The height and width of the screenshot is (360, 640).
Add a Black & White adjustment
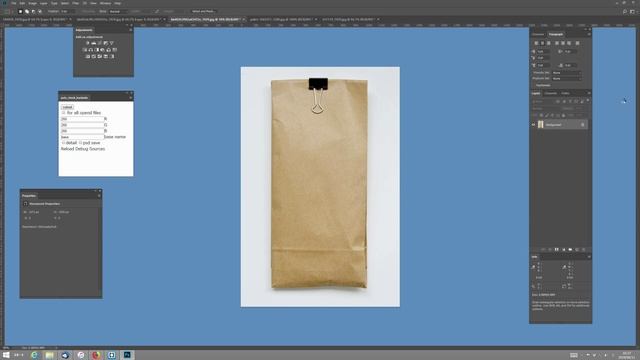tap(97, 50)
